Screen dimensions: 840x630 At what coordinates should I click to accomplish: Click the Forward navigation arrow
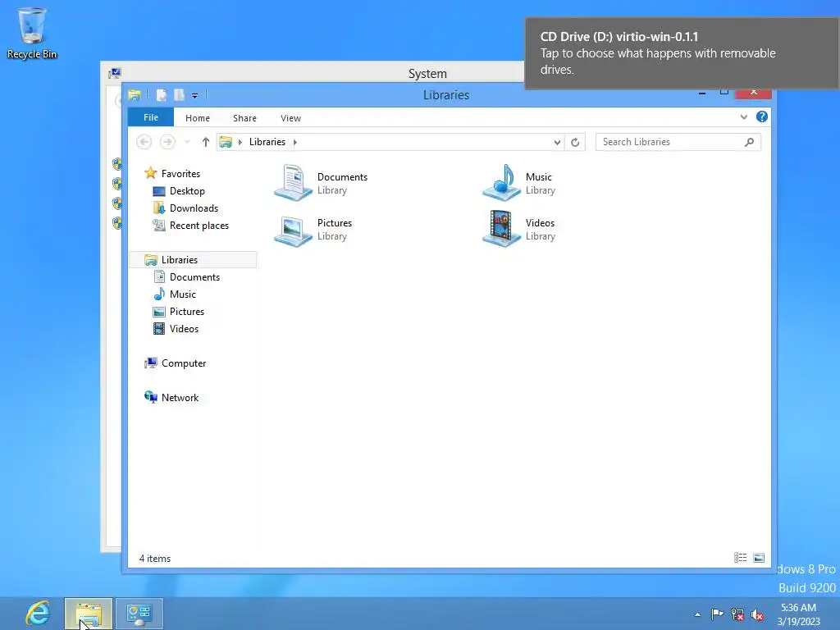pyautogui.click(x=167, y=142)
